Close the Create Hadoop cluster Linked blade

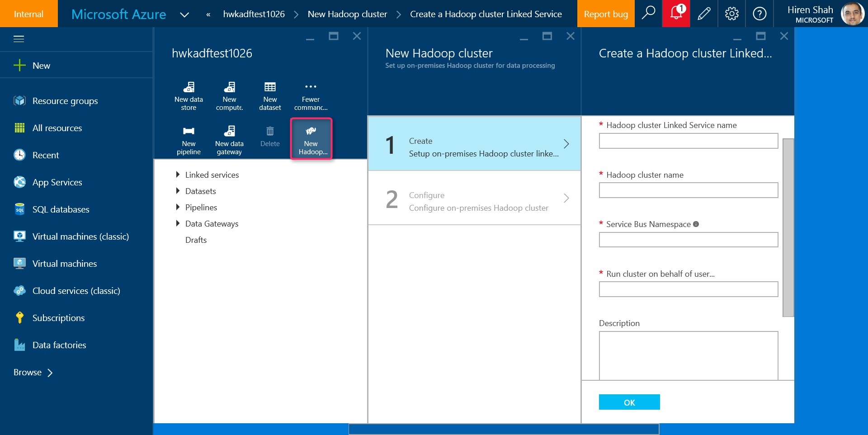click(784, 36)
